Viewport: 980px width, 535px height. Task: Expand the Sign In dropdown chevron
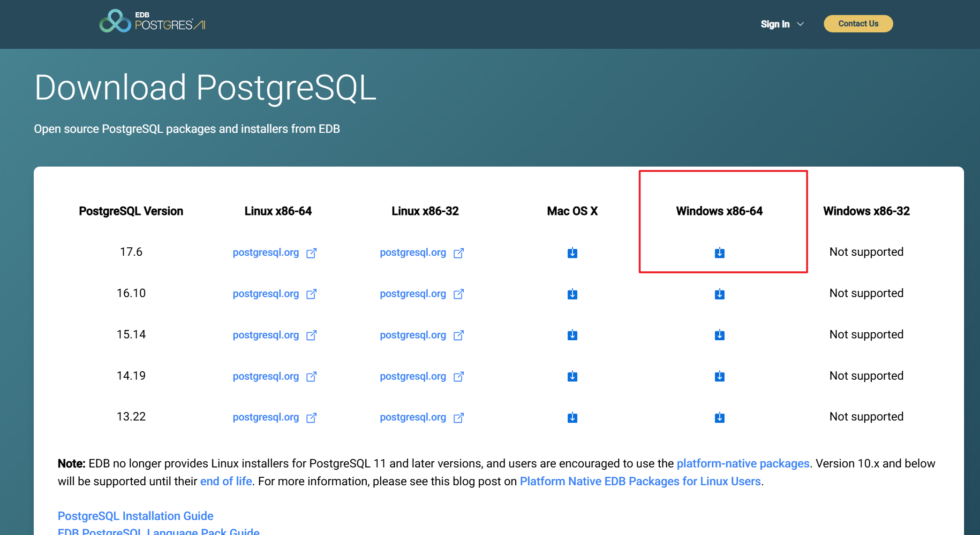coord(800,24)
